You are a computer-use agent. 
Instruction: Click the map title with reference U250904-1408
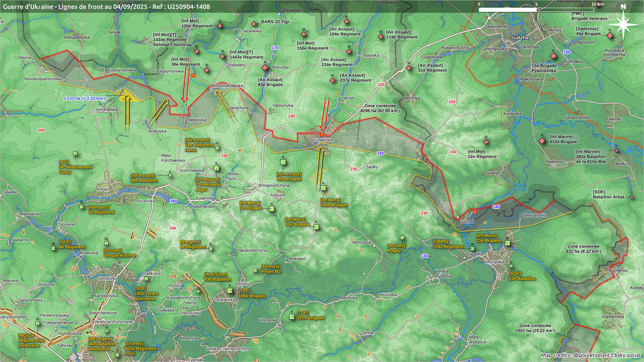coord(106,7)
